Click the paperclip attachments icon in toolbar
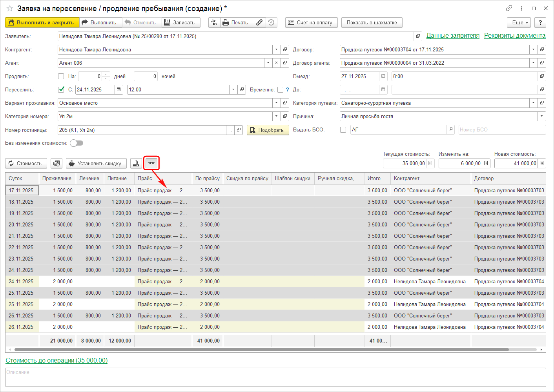Viewport: 554px width, 392px height. click(x=259, y=23)
